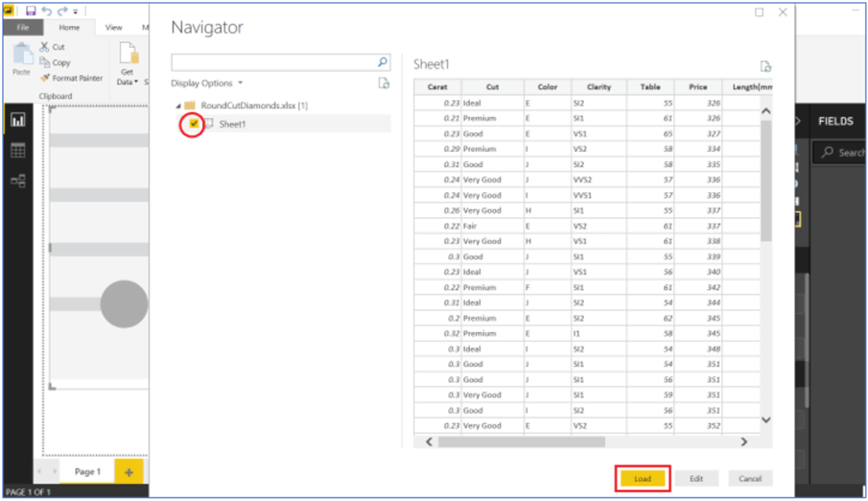Close the Navigator dialog
The width and height of the screenshot is (868, 501).
tap(783, 12)
